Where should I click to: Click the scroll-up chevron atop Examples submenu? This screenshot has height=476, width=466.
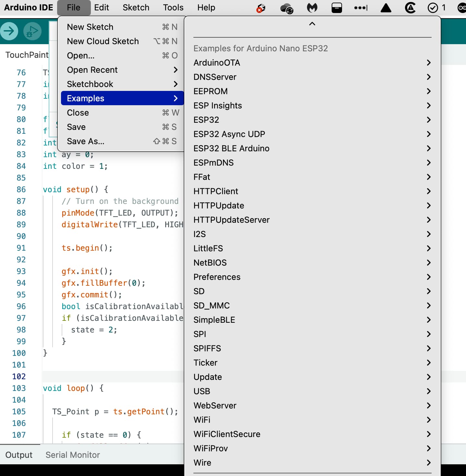(x=312, y=23)
